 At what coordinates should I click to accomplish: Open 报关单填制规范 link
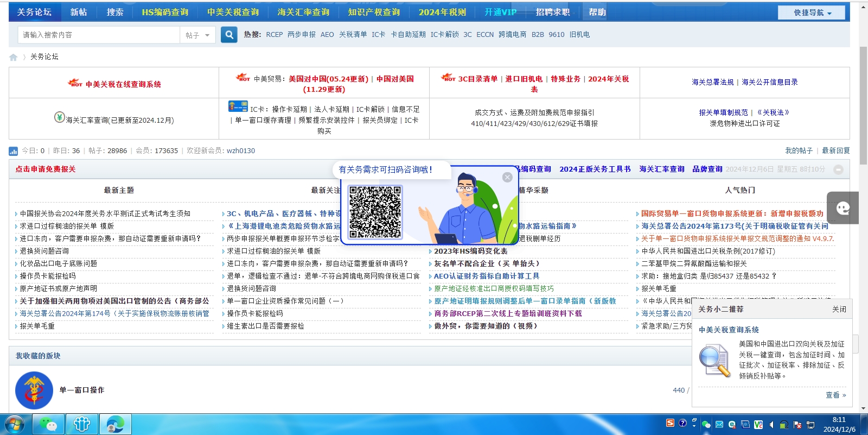723,112
